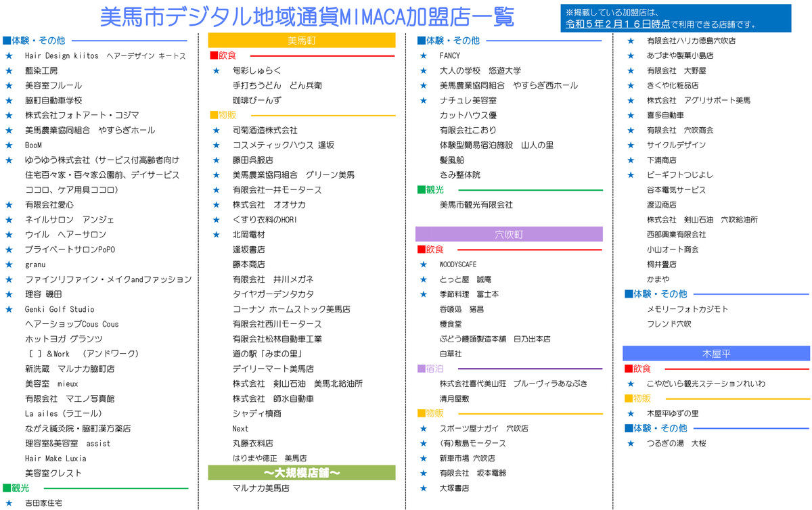This screenshot has width=812, height=510.
Task: Select マルナカ美馬店
Action: [261, 488]
